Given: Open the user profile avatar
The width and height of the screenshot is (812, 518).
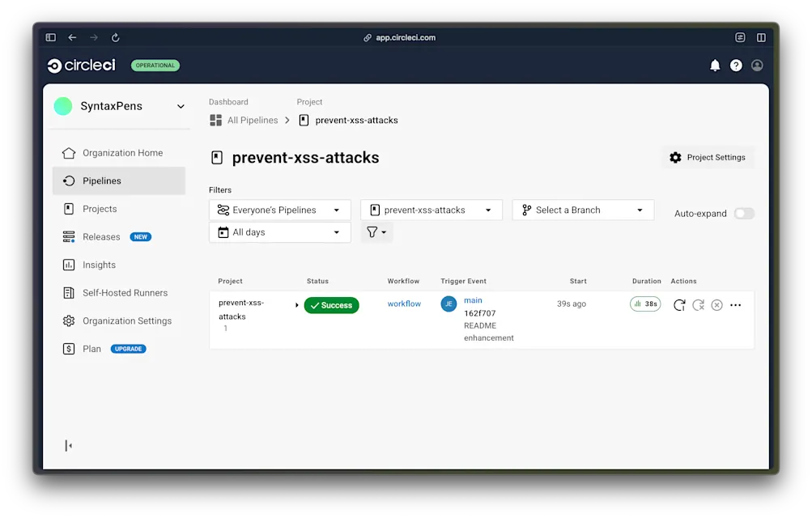Looking at the screenshot, I should (756, 66).
